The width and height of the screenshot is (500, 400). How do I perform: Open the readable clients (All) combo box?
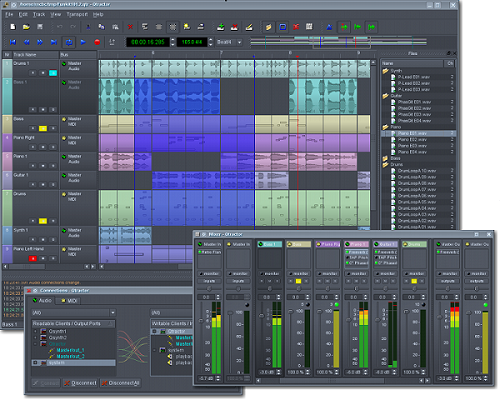[x=74, y=313]
